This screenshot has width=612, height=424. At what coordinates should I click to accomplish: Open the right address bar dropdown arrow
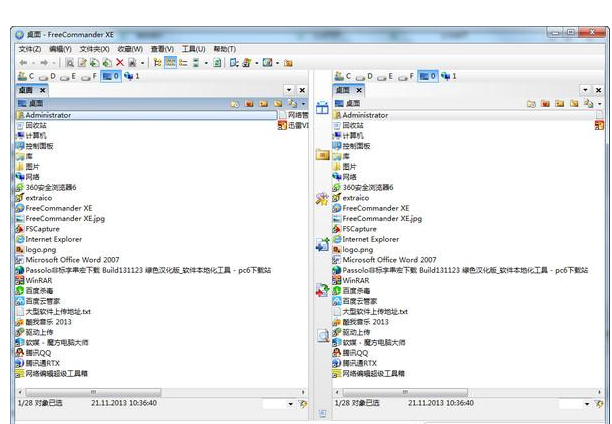pyautogui.click(x=600, y=104)
